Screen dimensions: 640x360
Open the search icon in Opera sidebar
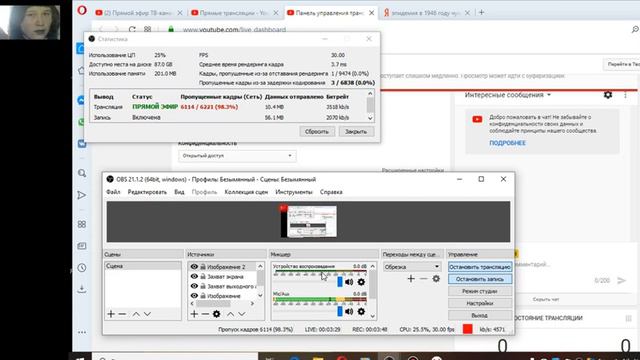tap(82, 173)
